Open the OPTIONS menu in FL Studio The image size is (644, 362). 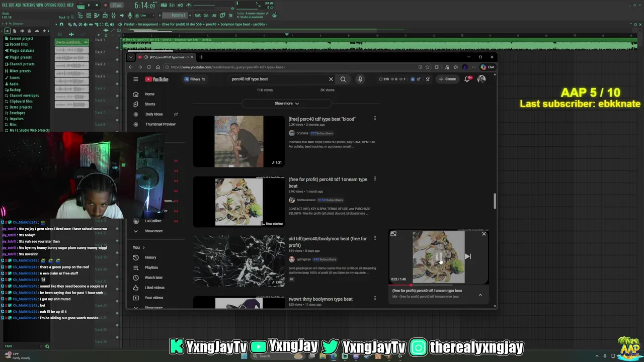pos(50,5)
